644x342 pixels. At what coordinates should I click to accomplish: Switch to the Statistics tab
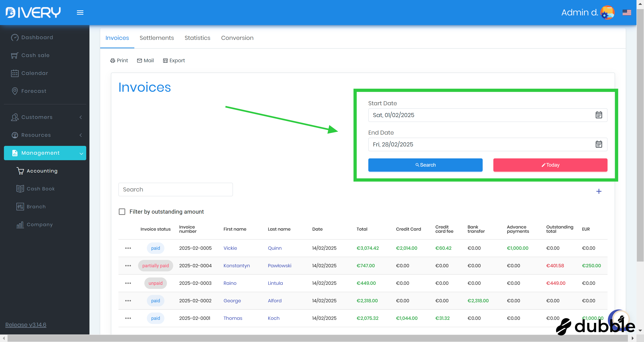click(x=197, y=38)
